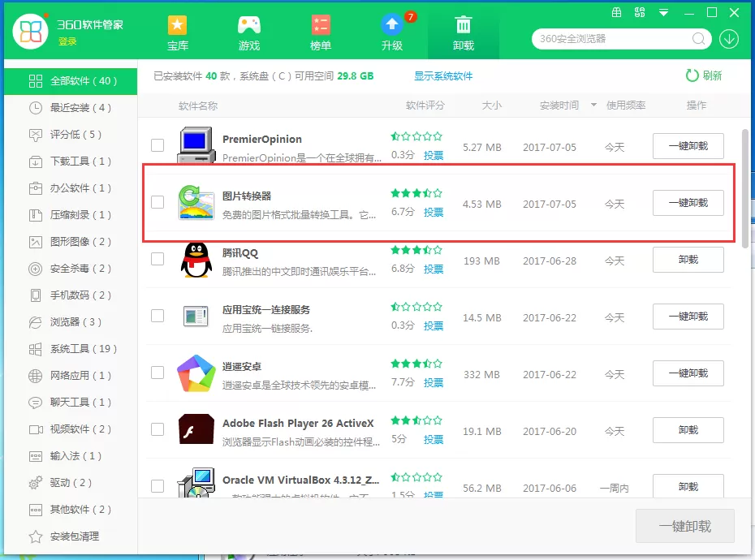Click the software list vertical scrollbar
This screenshot has width=755, height=560.
(x=745, y=187)
